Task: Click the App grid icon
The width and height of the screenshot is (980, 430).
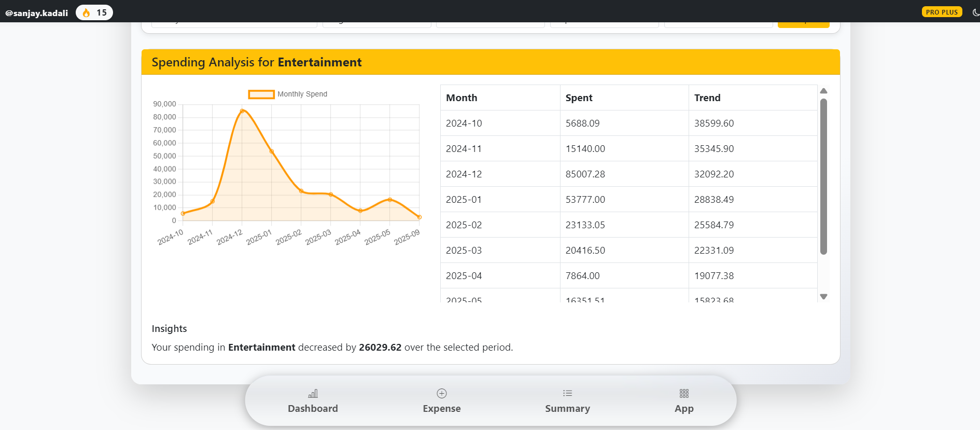Action: (684, 393)
